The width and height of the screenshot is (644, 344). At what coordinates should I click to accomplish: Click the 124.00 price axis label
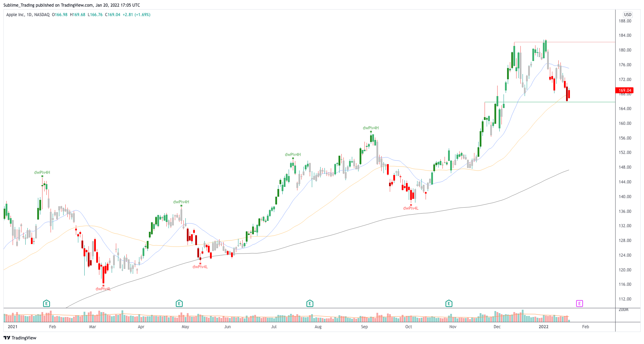coord(625,255)
